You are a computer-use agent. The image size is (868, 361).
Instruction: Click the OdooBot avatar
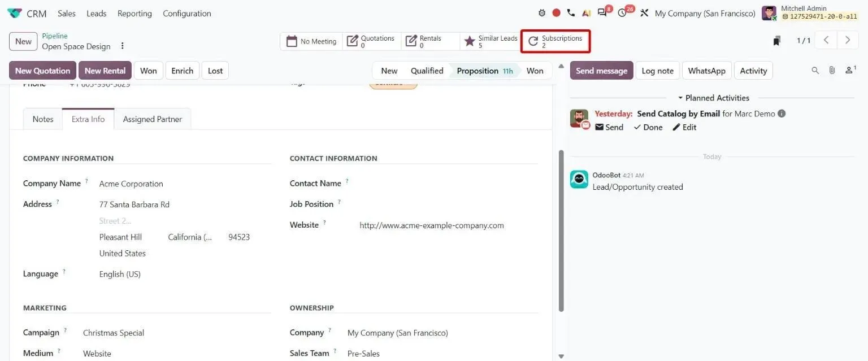tap(579, 179)
